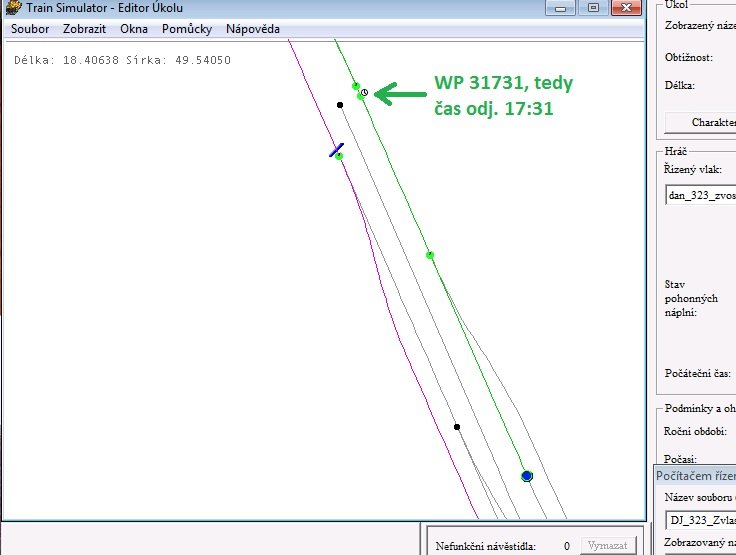Screen dimensions: 736x555
Task: Open the Pomůcky menu
Action: [187, 29]
